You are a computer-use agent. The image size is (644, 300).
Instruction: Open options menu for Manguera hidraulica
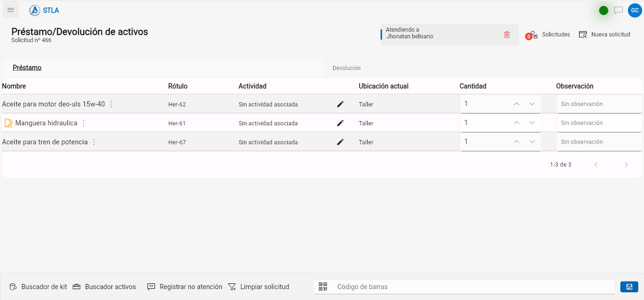click(x=84, y=123)
